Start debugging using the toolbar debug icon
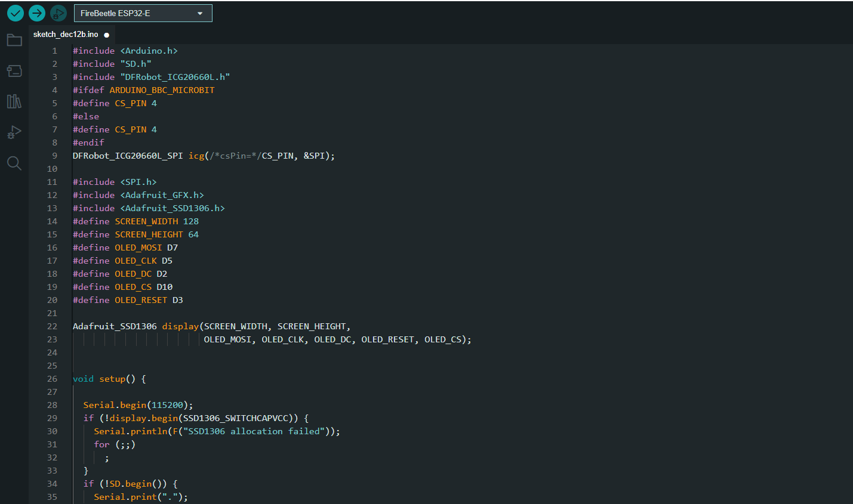The width and height of the screenshot is (853, 504). click(58, 13)
